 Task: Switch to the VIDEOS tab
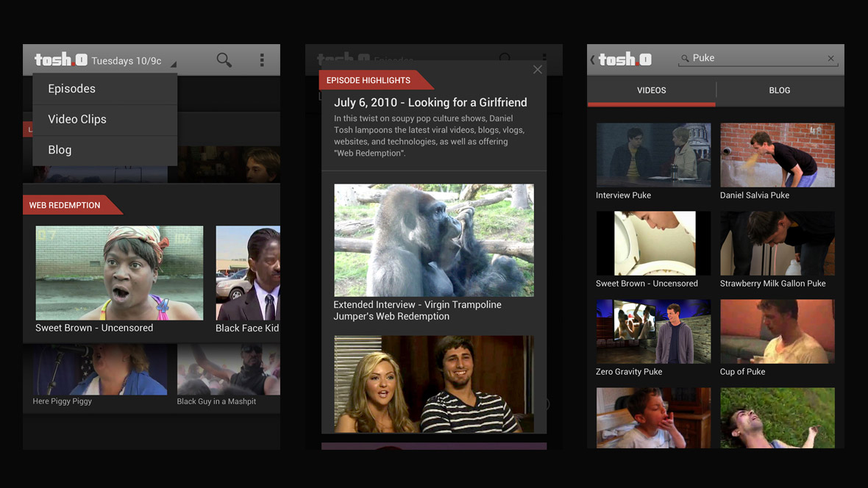pyautogui.click(x=651, y=90)
